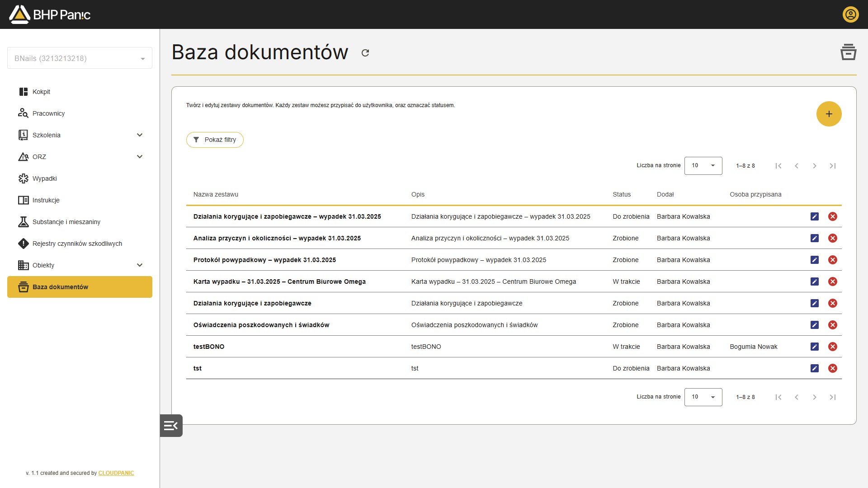The height and width of the screenshot is (488, 868).
Task: Open Substancje i mieszaniny in the sidebar
Action: coord(80,222)
